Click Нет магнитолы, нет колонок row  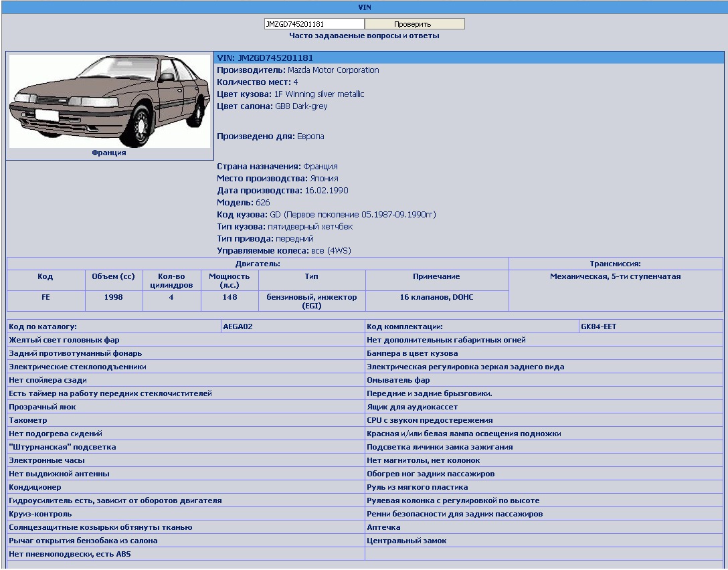coord(544,461)
